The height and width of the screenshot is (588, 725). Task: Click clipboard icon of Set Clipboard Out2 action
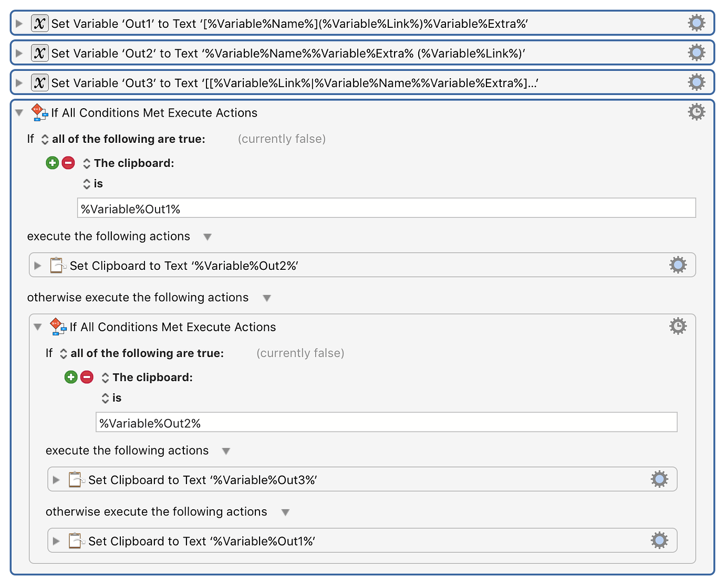pyautogui.click(x=58, y=265)
